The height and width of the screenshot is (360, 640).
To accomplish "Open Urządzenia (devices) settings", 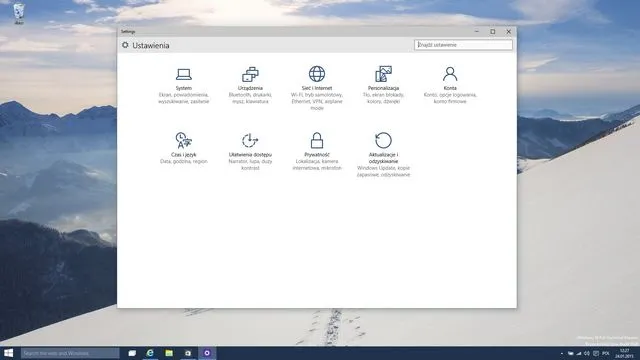I will point(250,86).
